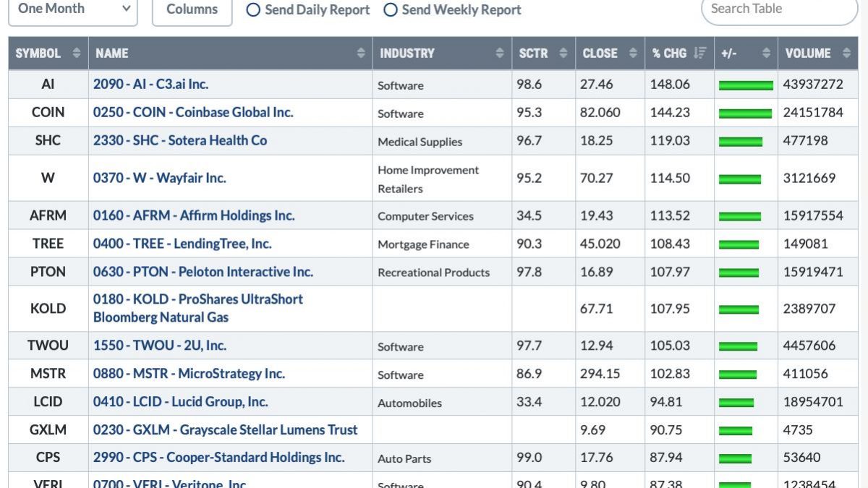This screenshot has height=488, width=868.
Task: Click the SYMBOL cell reading CPS
Action: pos(48,458)
